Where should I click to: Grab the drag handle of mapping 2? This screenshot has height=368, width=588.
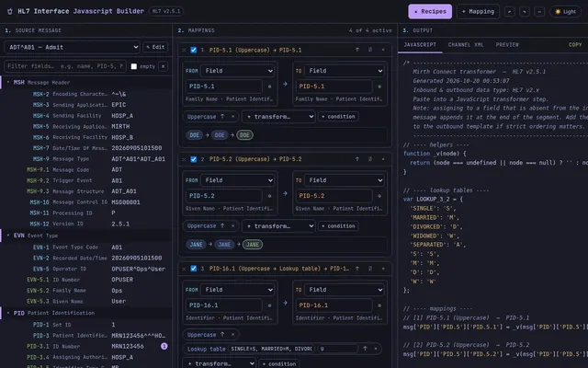click(x=184, y=159)
